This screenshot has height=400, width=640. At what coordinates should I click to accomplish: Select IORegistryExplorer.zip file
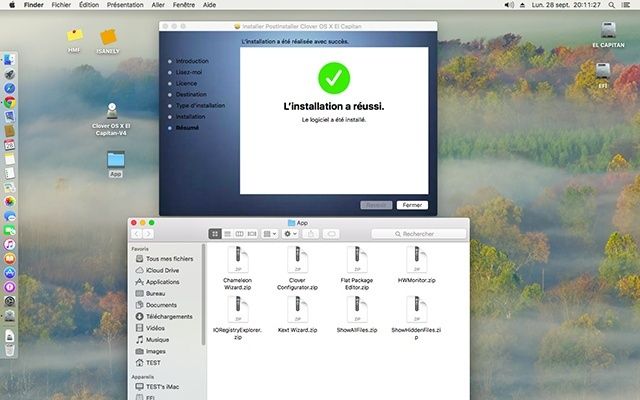coord(238,318)
